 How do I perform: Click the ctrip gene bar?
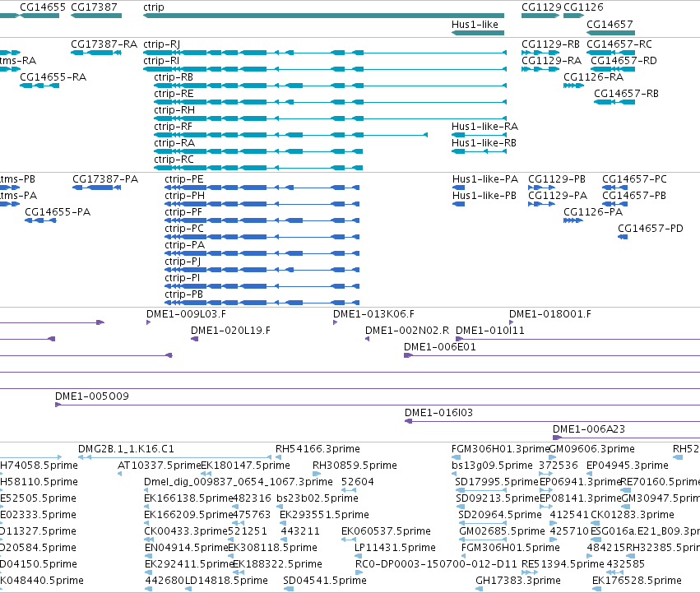(x=323, y=16)
